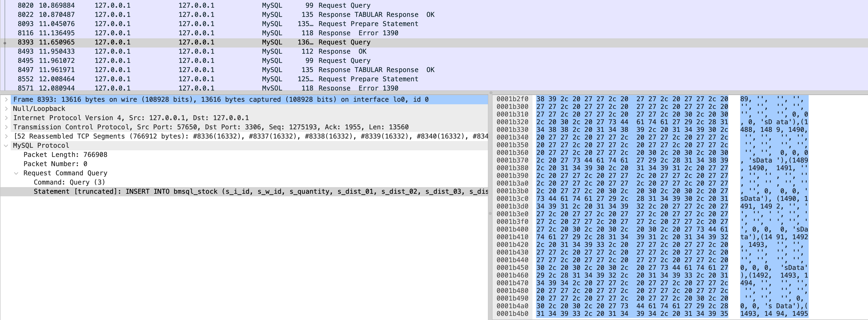Expand the Frame 8393 details node
The height and width of the screenshot is (320, 868).
(x=6, y=99)
